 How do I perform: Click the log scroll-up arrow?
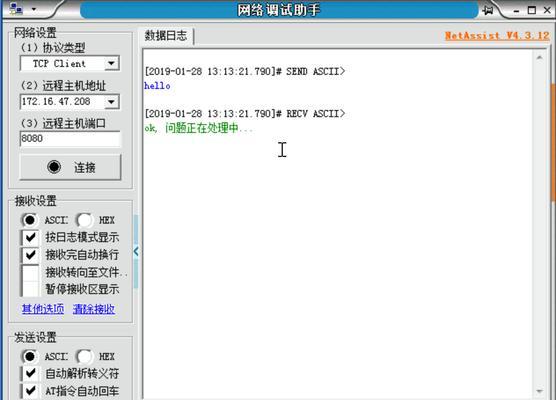click(x=539, y=57)
